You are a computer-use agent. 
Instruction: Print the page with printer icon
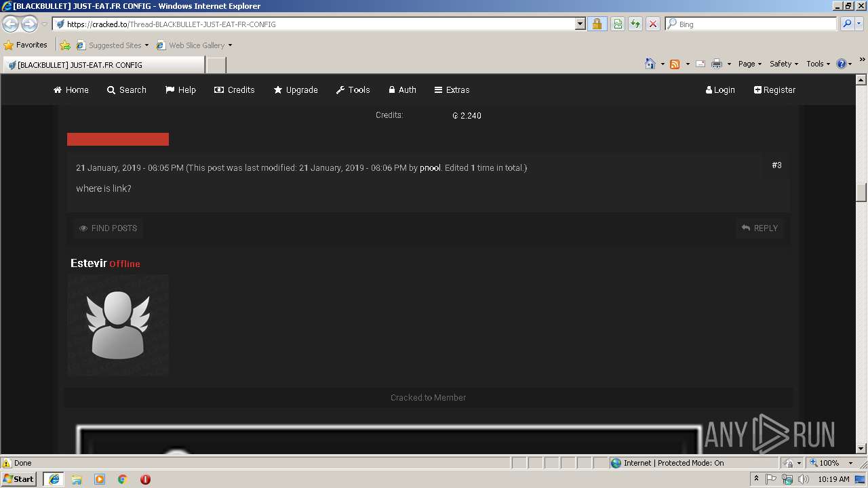pos(717,64)
